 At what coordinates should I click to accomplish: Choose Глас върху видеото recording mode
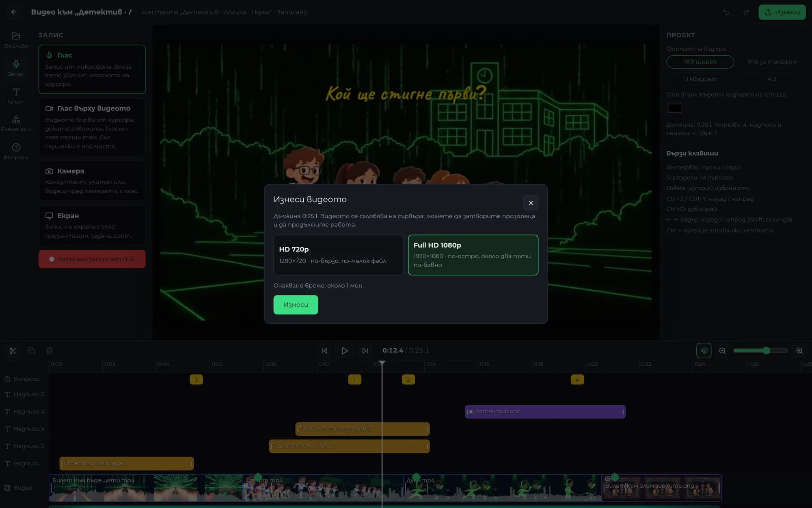click(92, 127)
